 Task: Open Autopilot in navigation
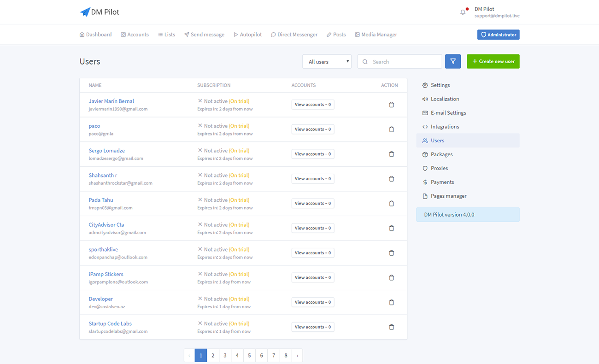coord(247,35)
